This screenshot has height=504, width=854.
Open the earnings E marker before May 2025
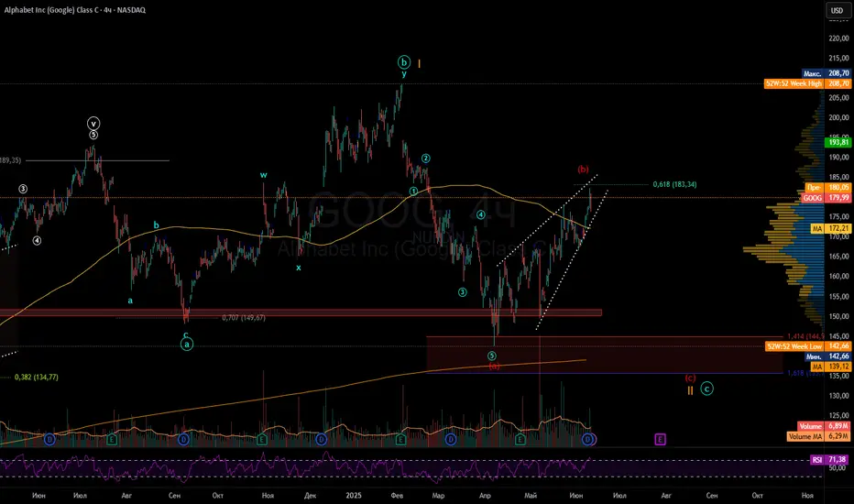click(520, 439)
